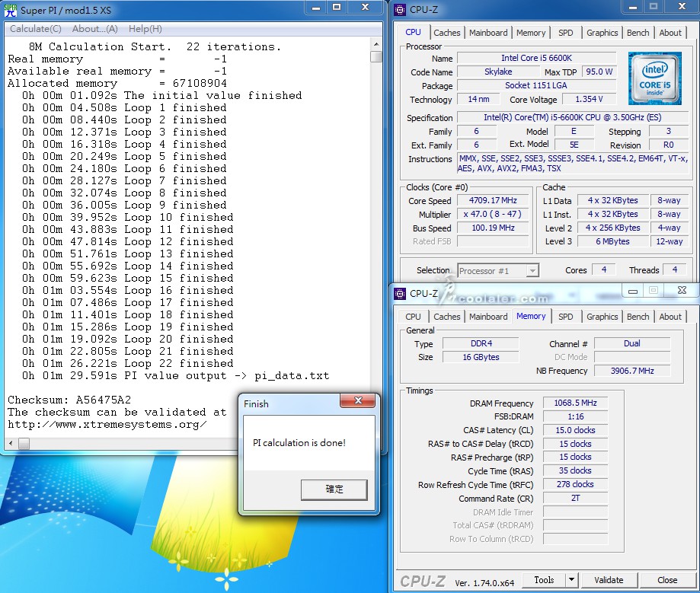Click the 'http://www.xtremesystems.org/' text in Super PI
Screen dimensions: 700x593
click(107, 424)
